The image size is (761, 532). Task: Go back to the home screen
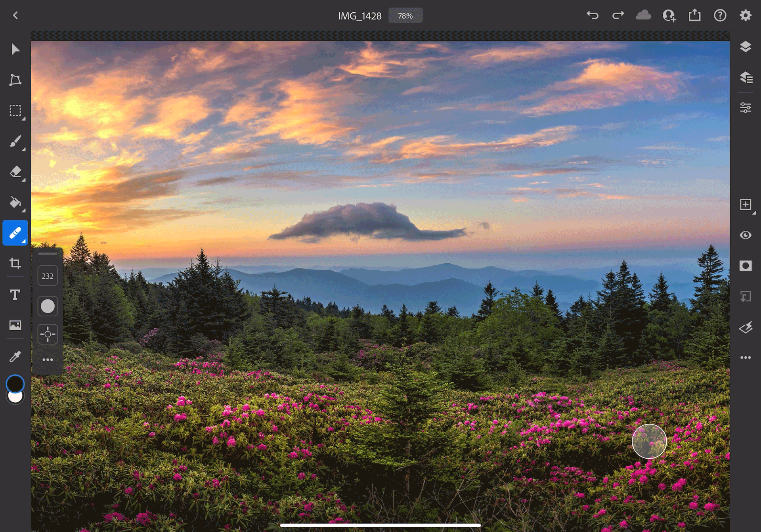pos(15,15)
